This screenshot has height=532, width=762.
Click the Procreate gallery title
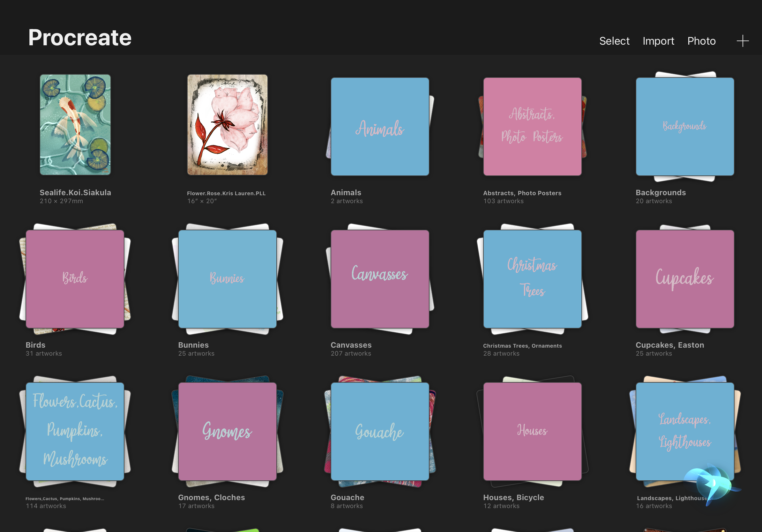click(80, 37)
